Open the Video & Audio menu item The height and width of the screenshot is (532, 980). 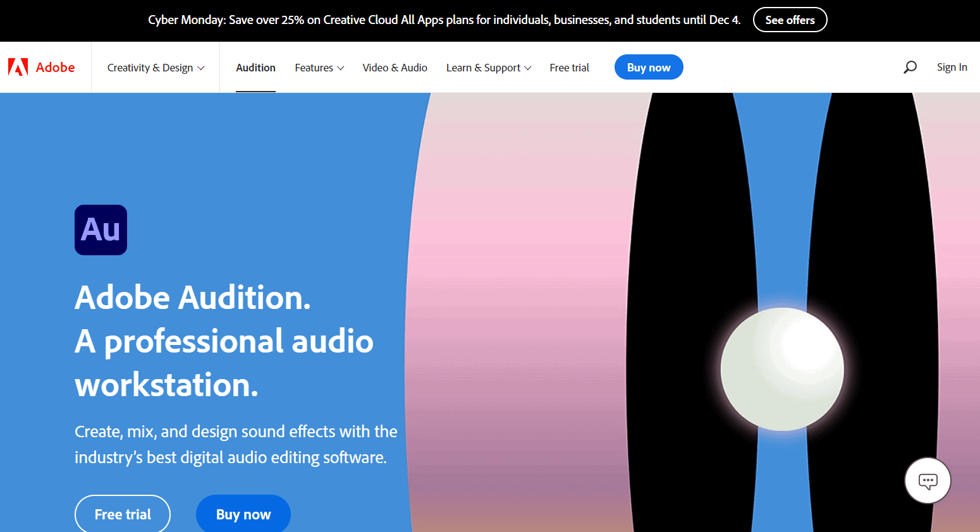[395, 67]
